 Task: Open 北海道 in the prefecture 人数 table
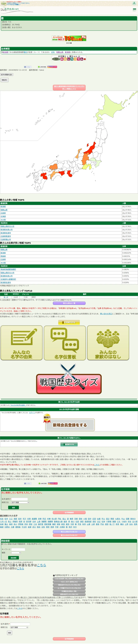point(3,216)
